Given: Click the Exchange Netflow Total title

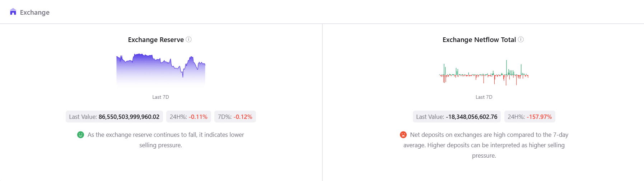Looking at the screenshot, I should [479, 40].
